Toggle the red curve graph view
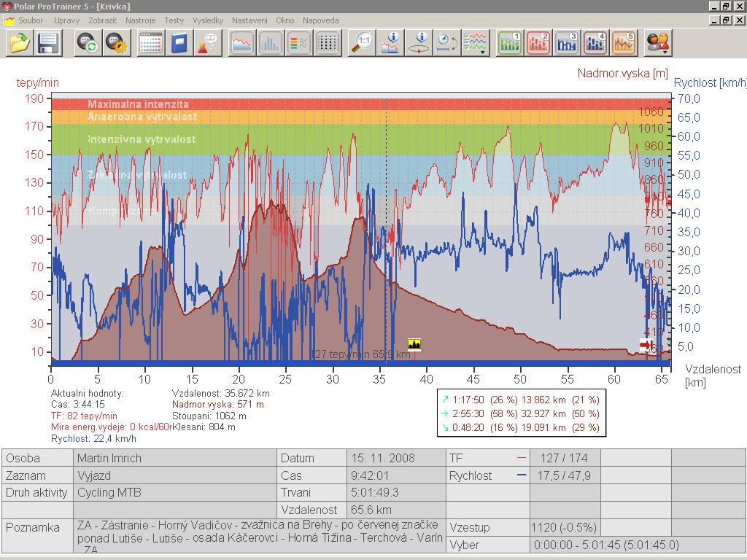The image size is (747, 560). (242, 44)
